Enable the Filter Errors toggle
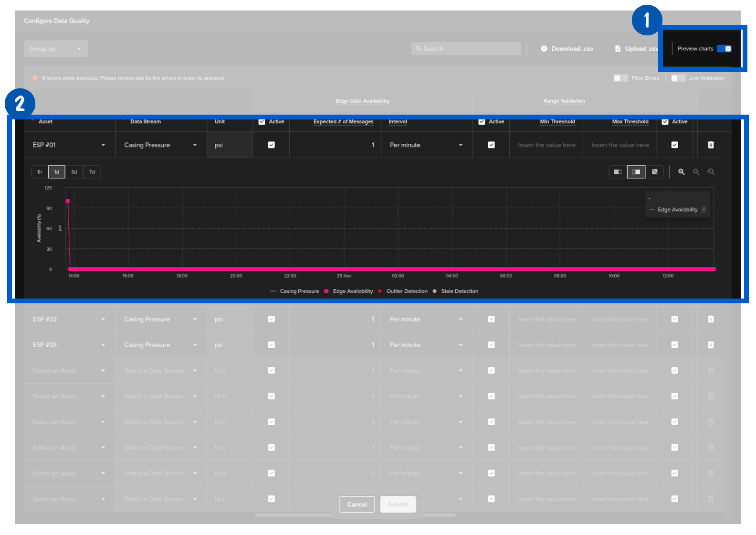The height and width of the screenshot is (535, 756). click(x=620, y=78)
